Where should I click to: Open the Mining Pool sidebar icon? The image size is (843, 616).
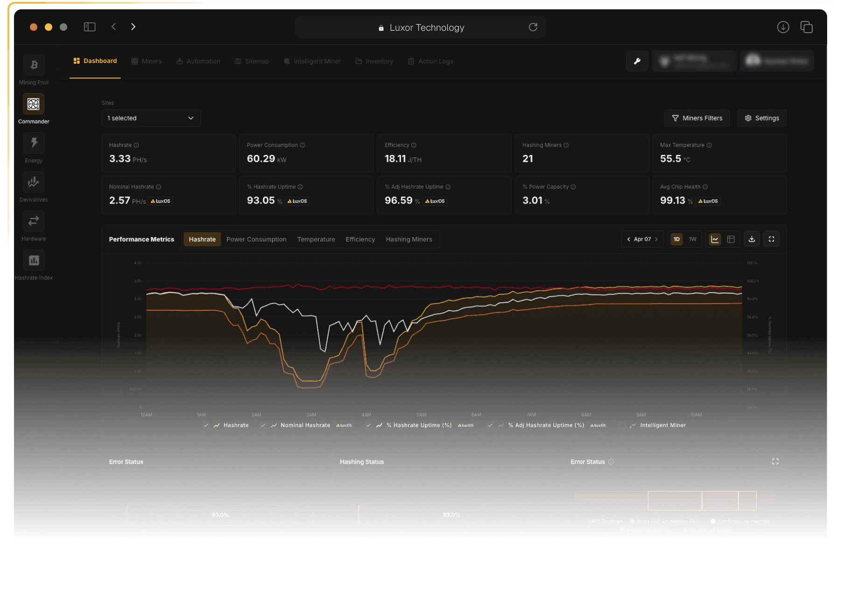point(34,65)
